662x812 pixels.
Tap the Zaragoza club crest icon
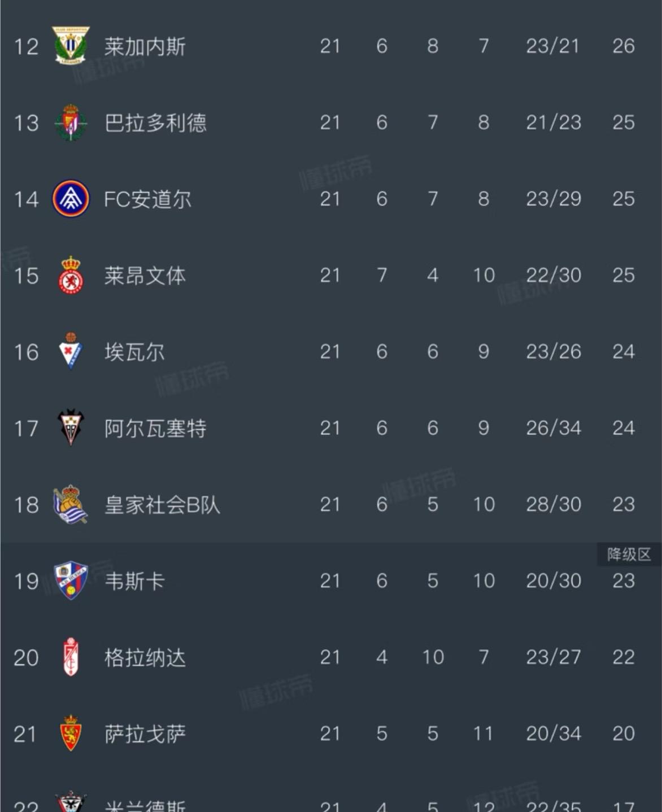[x=71, y=733]
